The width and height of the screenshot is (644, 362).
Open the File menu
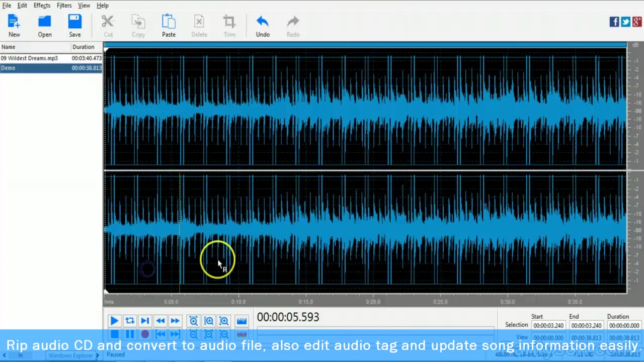coord(7,6)
